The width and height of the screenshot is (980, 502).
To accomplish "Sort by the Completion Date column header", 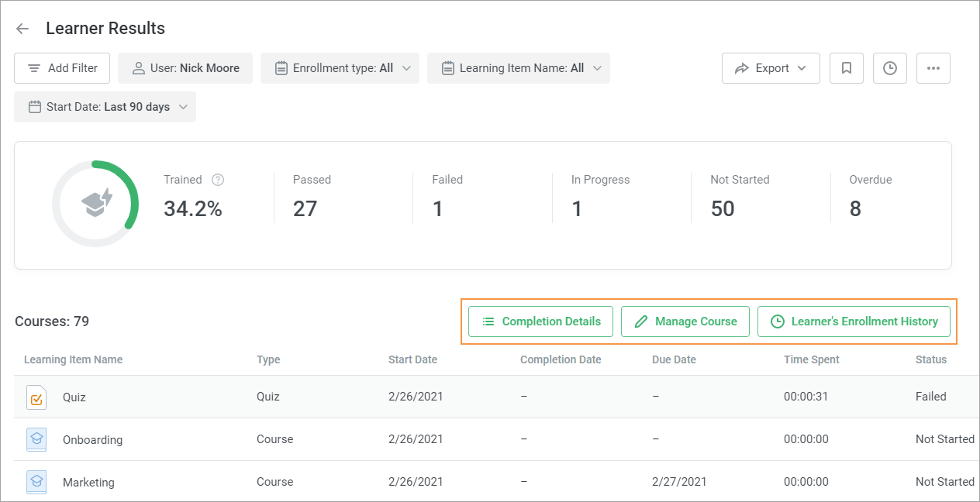I will [x=561, y=359].
